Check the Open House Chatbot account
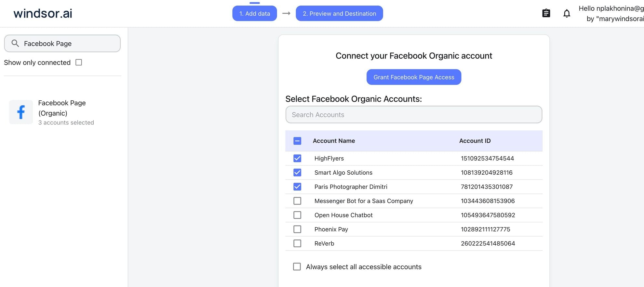 pos(297,215)
